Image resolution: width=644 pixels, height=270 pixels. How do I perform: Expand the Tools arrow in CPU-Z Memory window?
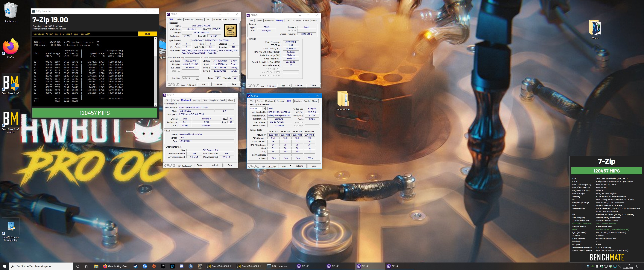(x=289, y=86)
